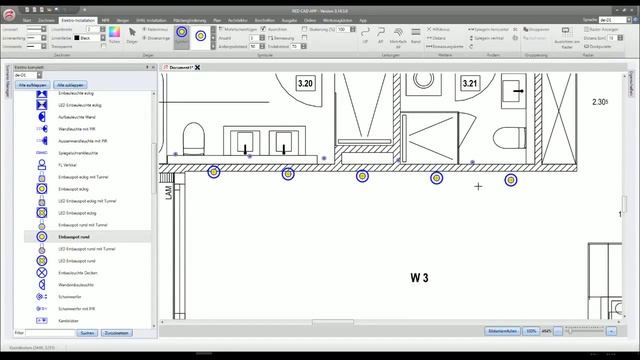Open the Linienart dropdown
The width and height of the screenshot is (640, 360).
point(44,29)
